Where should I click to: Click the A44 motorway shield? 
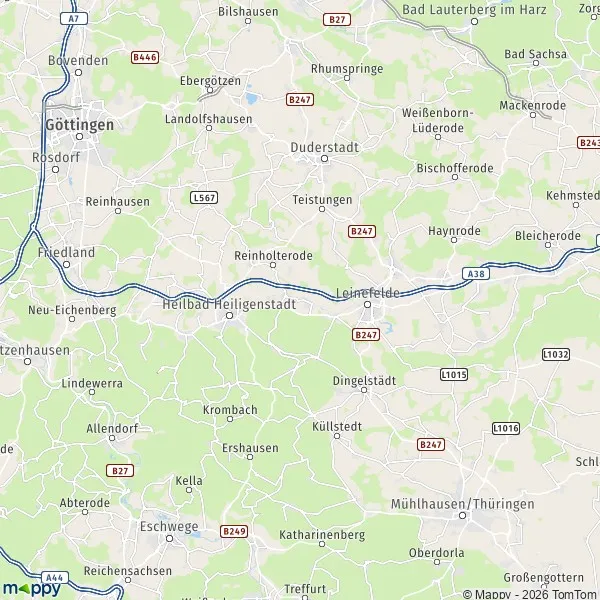[x=55, y=577]
